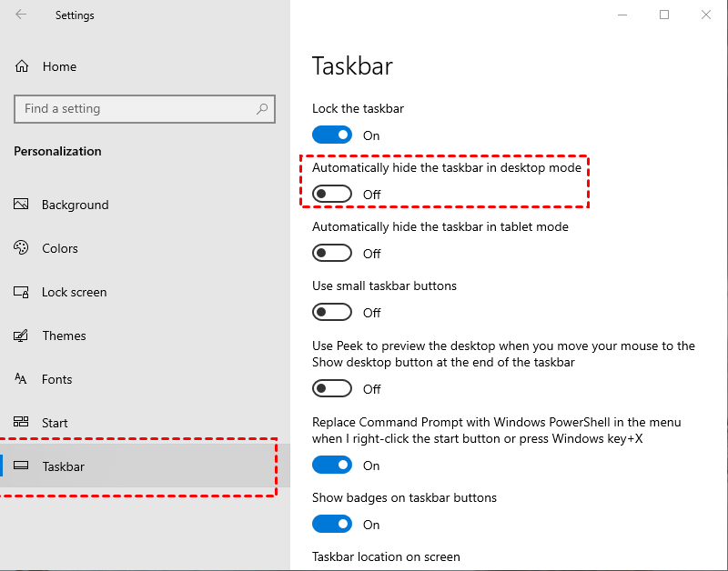This screenshot has width=728, height=571.
Task: Open the Lock screen settings label
Action: [x=74, y=292]
